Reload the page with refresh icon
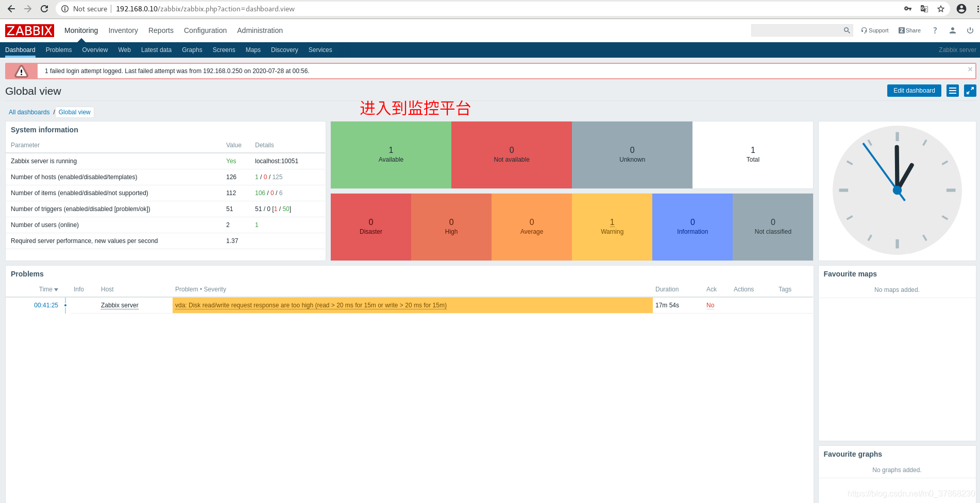This screenshot has width=980, height=503. [44, 9]
